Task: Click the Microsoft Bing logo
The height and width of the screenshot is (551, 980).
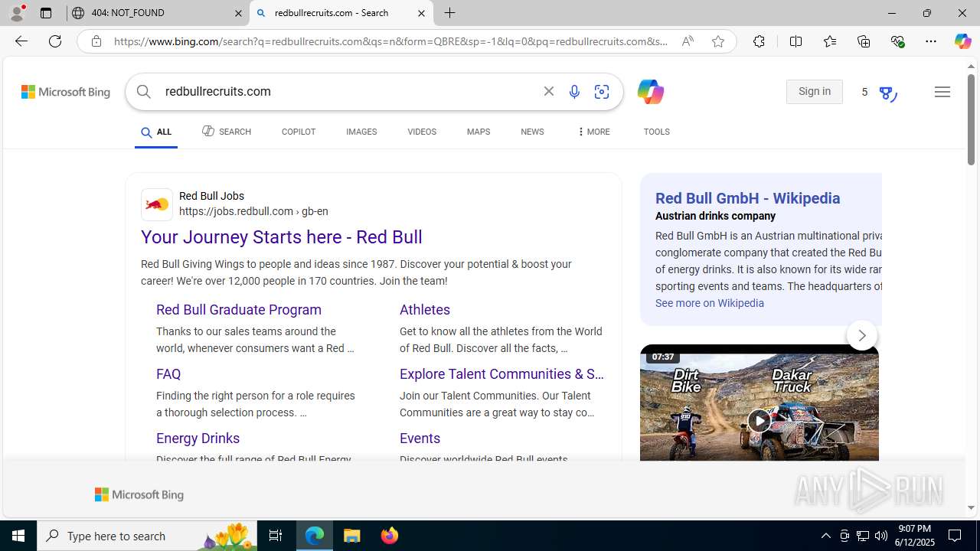Action: 66,92
